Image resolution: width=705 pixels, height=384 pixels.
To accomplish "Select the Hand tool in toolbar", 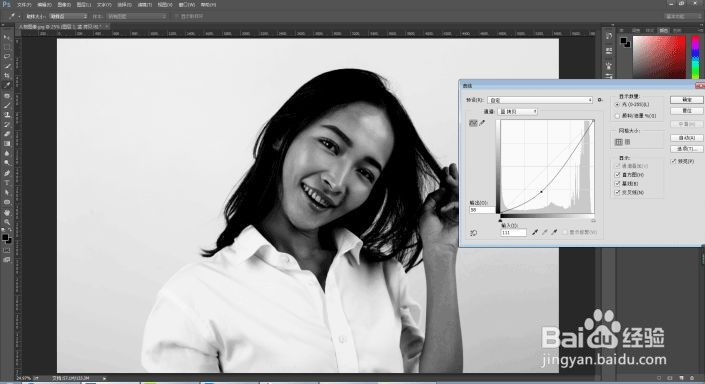I will pyautogui.click(x=7, y=212).
